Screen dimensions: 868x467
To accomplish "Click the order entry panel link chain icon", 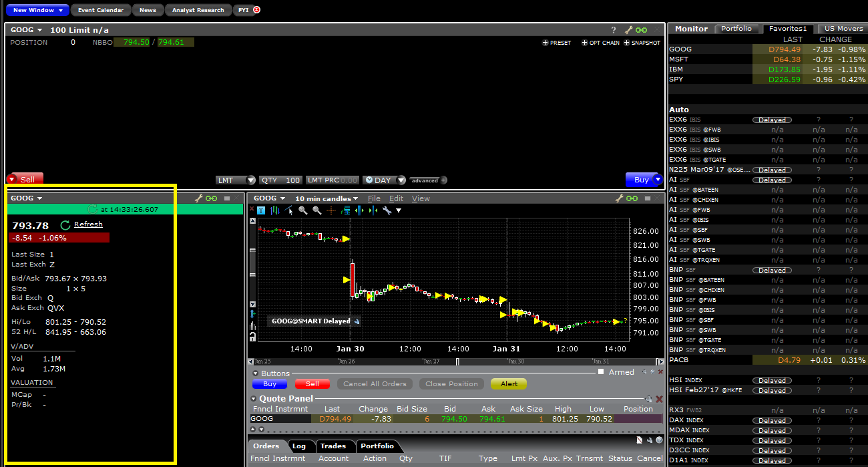I will coord(641,30).
